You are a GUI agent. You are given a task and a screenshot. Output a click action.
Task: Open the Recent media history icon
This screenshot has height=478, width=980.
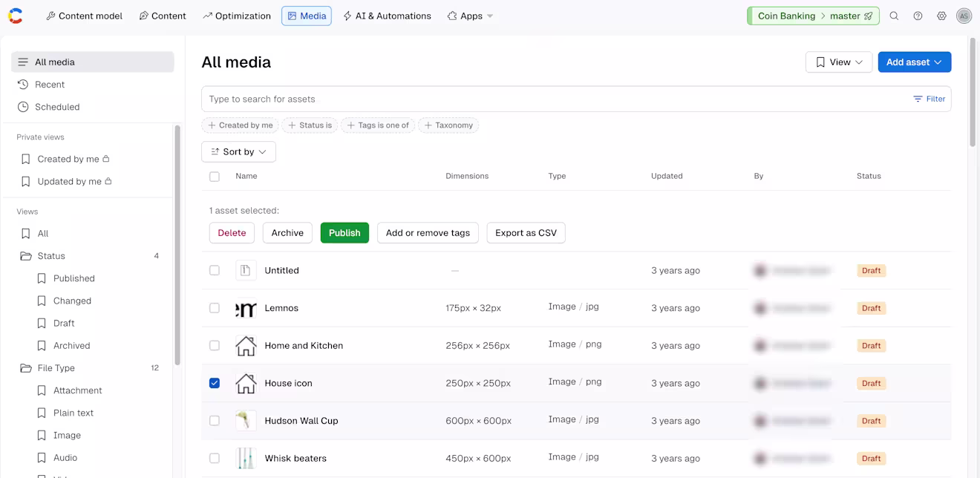pos(23,85)
